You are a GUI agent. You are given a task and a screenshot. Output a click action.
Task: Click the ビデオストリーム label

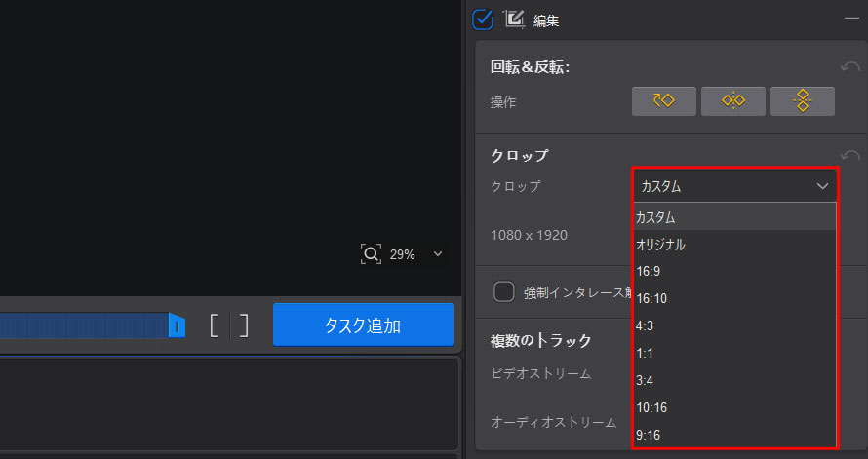pyautogui.click(x=541, y=374)
